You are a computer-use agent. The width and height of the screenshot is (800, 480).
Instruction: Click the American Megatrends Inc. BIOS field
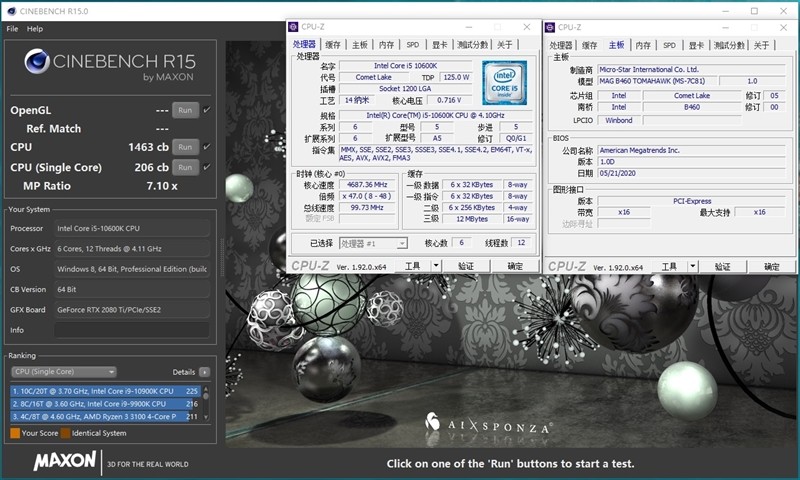691,150
